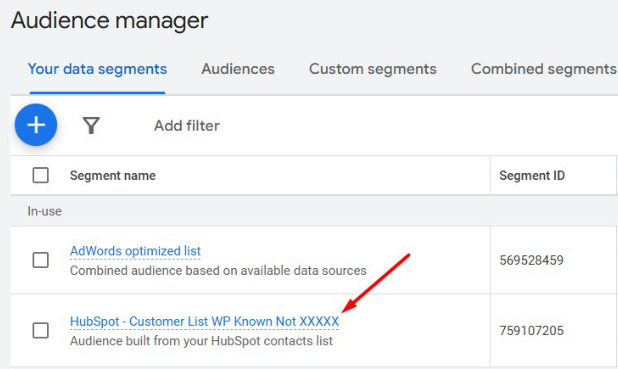Click the Add filter field

click(187, 126)
